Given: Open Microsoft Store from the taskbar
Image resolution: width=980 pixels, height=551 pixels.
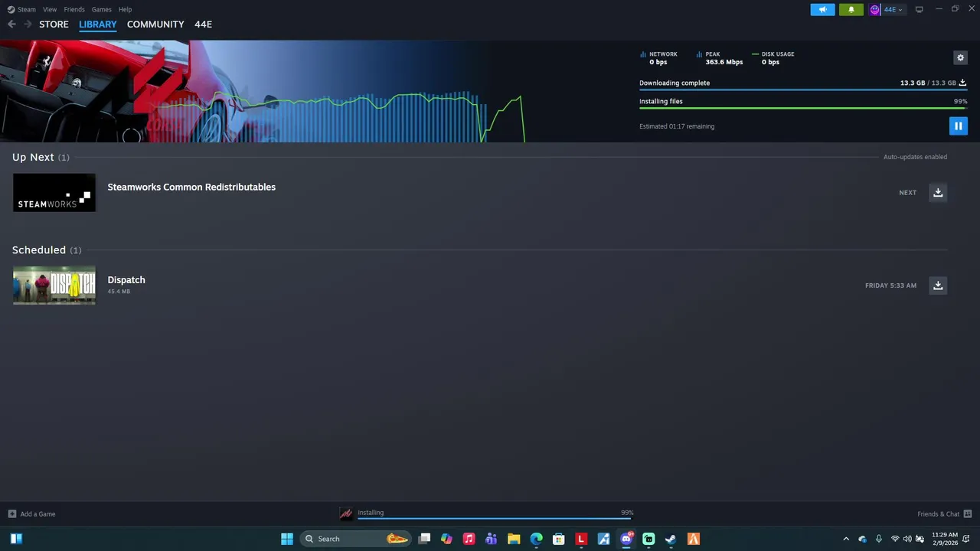Looking at the screenshot, I should coord(559,539).
